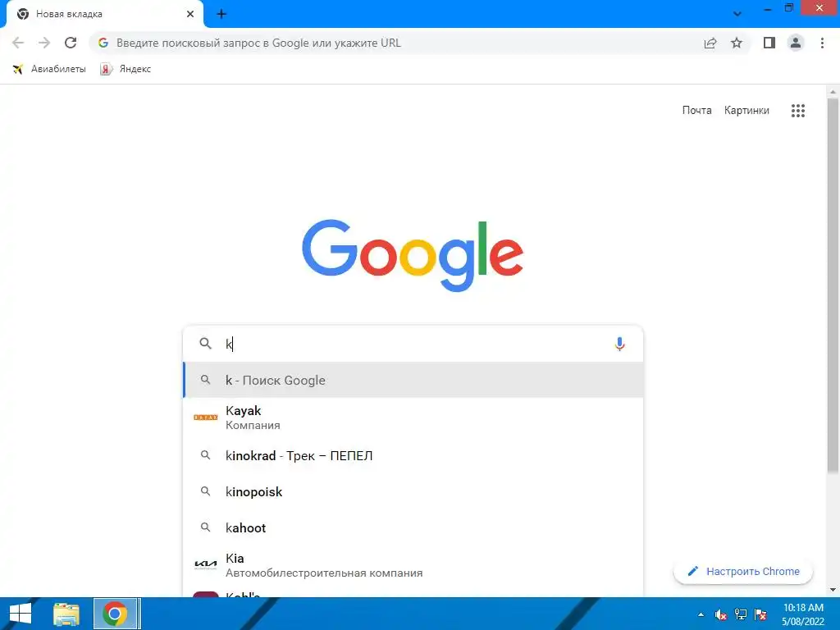
Task: Open Chrome three-dot menu
Action: [x=822, y=43]
